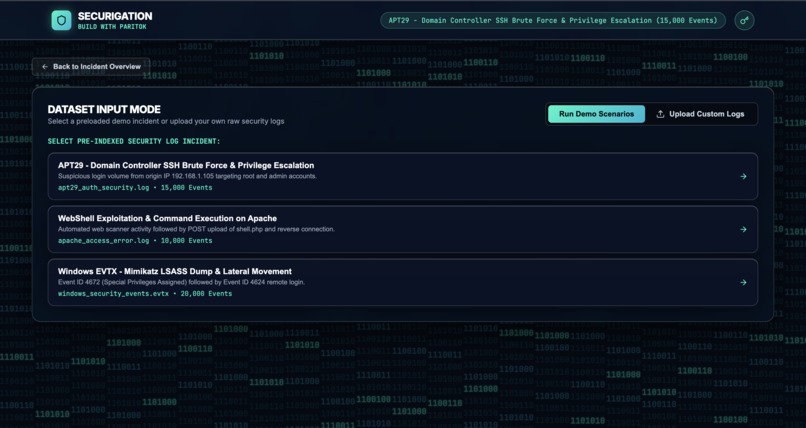Open the key icon button in header
The image size is (806, 428).
coord(744,21)
